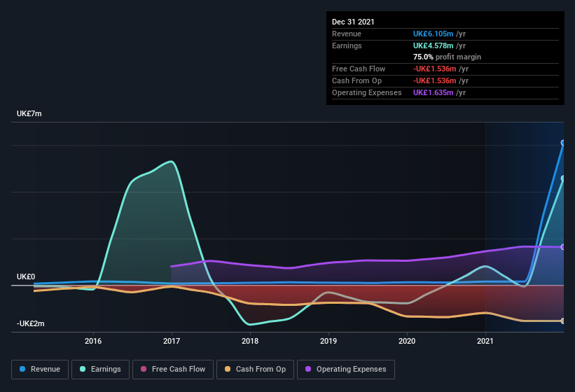Click the UK£6.105m revenue value in tooltip

click(435, 34)
